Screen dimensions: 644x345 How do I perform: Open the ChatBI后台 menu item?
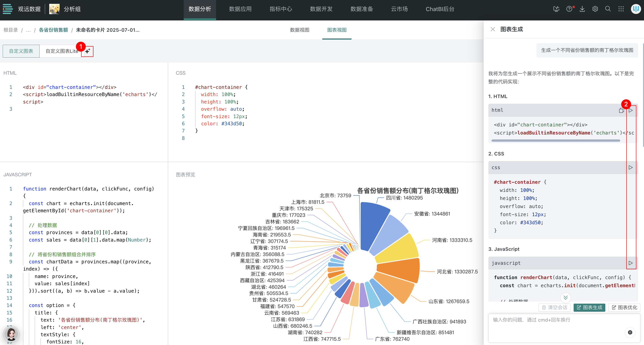point(440,9)
